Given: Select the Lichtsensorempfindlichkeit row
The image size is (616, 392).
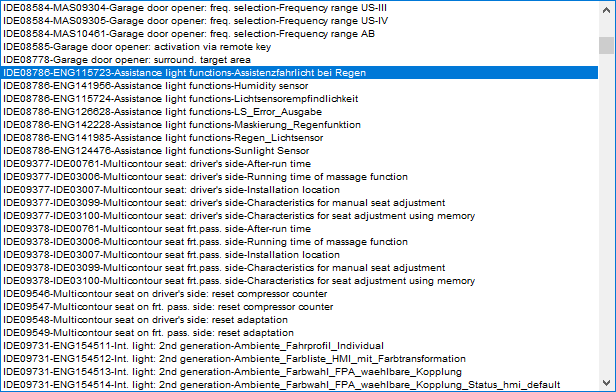Looking at the screenshot, I should (x=299, y=99).
